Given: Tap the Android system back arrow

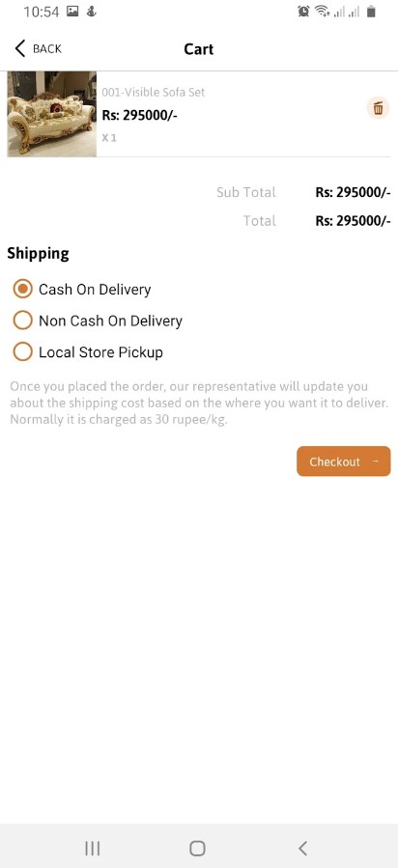Looking at the screenshot, I should pyautogui.click(x=302, y=848).
